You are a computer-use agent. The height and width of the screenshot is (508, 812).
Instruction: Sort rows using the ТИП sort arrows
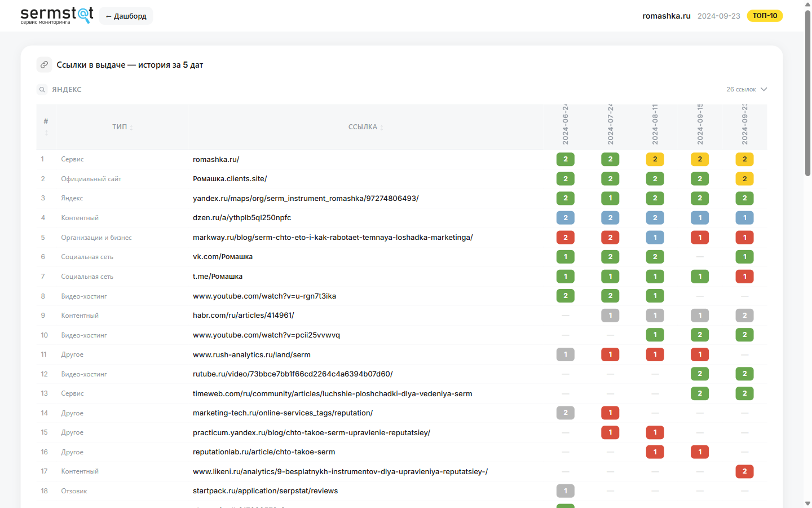click(x=131, y=128)
